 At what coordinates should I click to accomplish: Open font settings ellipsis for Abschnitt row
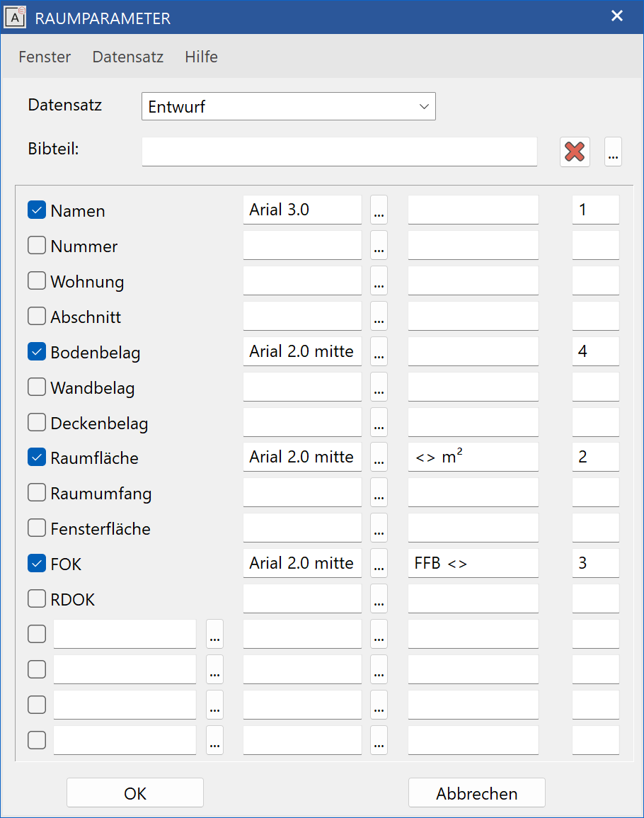[379, 316]
